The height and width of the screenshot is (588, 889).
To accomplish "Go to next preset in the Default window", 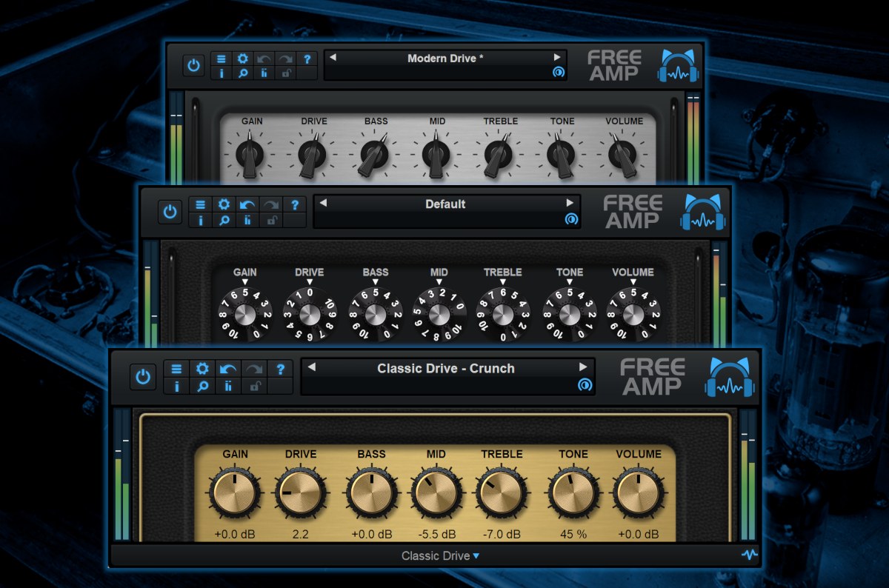I will click(x=570, y=203).
